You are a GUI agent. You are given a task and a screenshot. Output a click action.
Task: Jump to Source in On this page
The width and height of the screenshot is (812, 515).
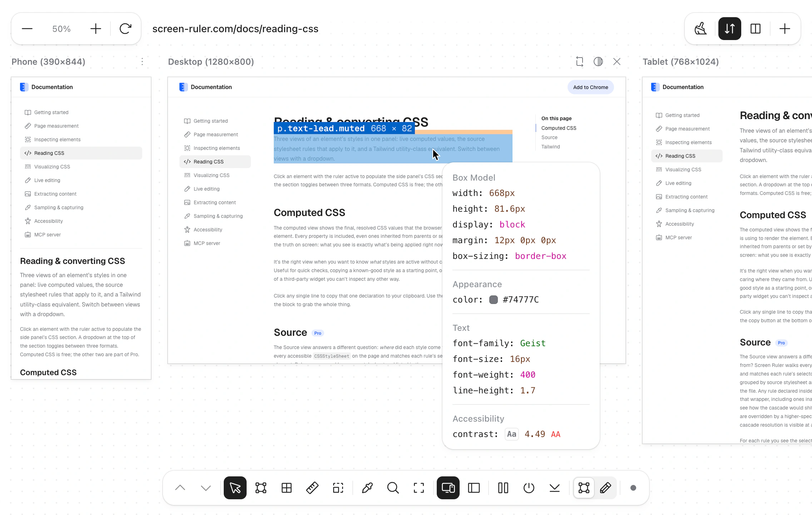[549, 137]
